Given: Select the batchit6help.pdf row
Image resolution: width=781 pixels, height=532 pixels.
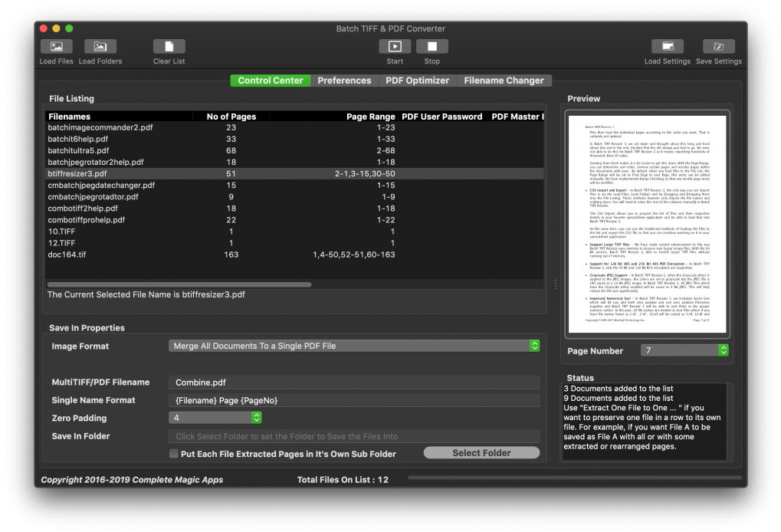Looking at the screenshot, I should [x=294, y=139].
